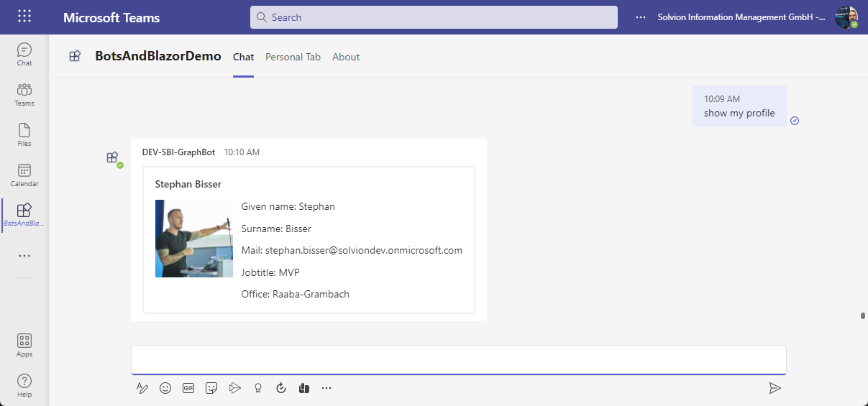Click the Solvion Information Management GmbH org name

741,17
